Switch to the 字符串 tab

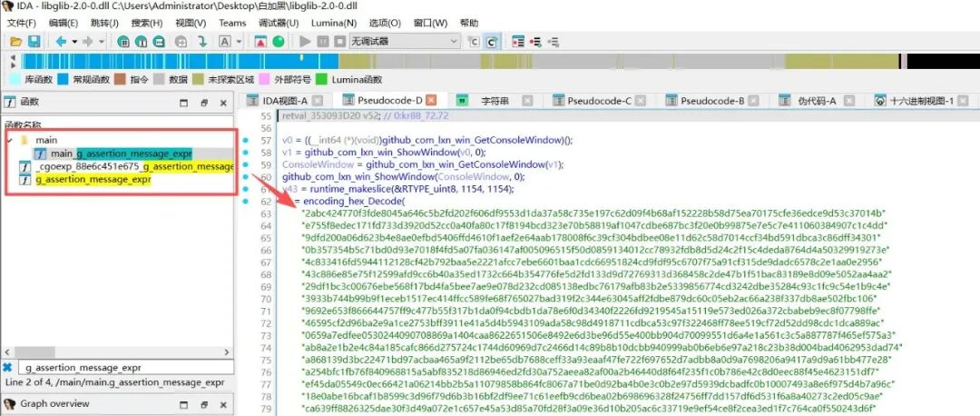[x=495, y=101]
